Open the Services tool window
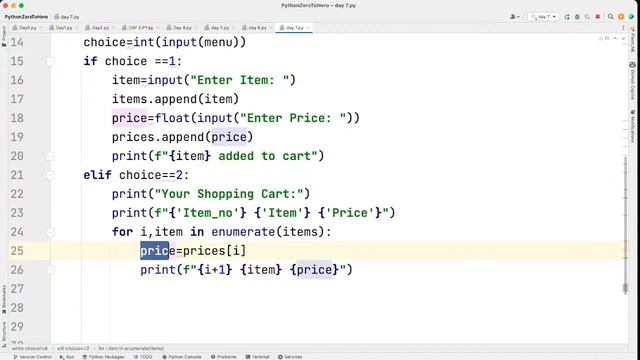The height and width of the screenshot is (360, 640). coord(290,357)
